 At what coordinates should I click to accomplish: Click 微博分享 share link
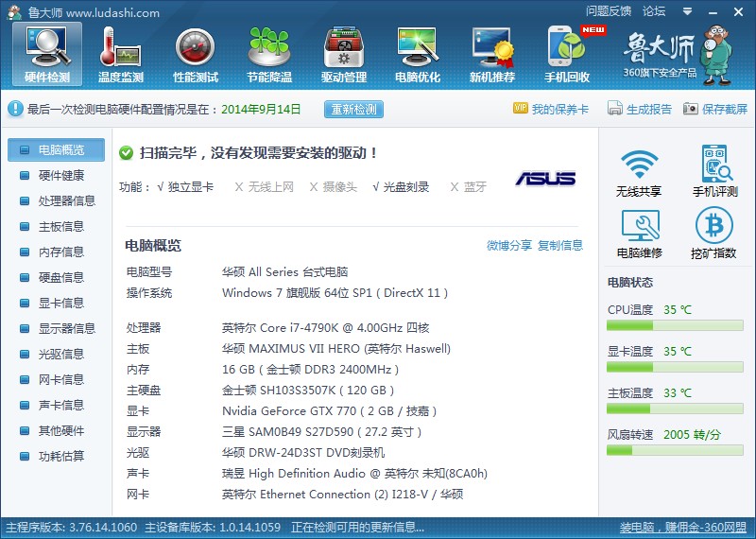(x=509, y=246)
